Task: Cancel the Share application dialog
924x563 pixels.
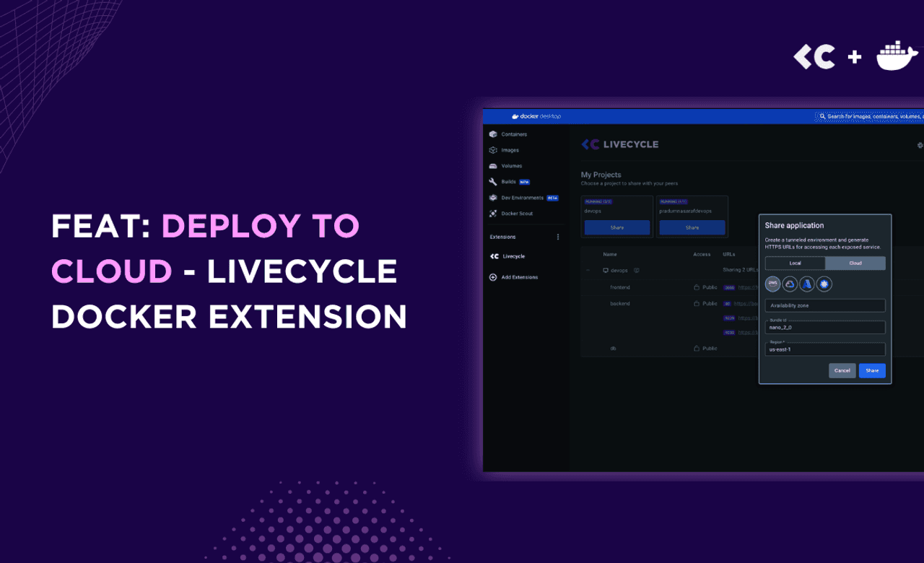Action: click(x=842, y=370)
